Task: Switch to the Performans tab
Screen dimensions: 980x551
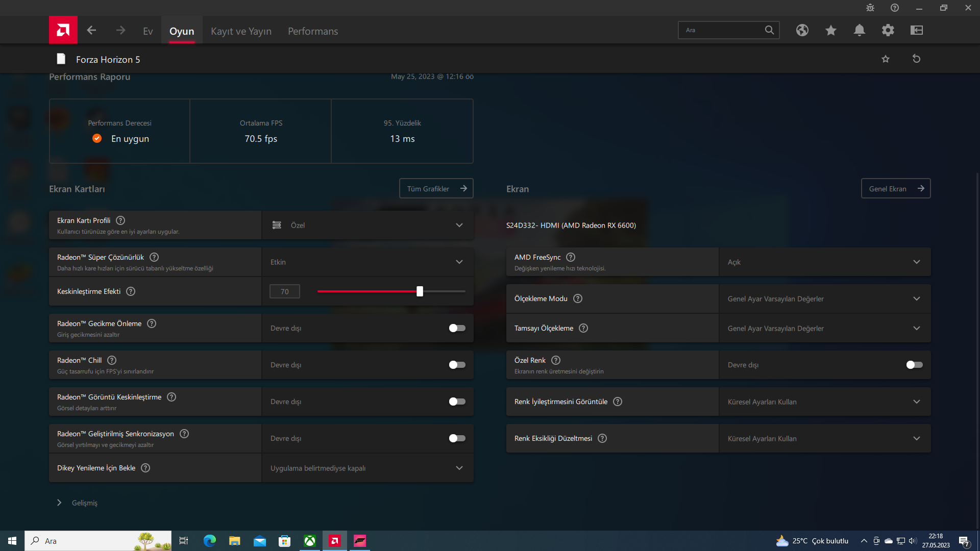Action: click(x=312, y=31)
